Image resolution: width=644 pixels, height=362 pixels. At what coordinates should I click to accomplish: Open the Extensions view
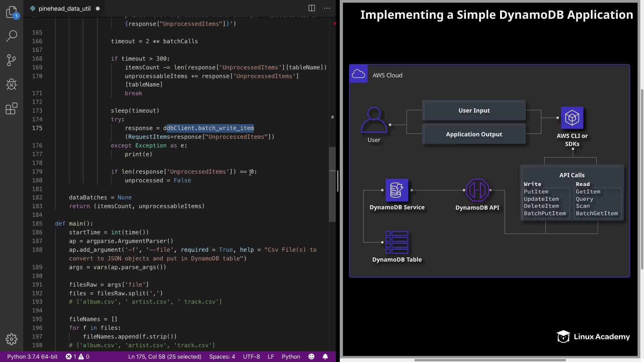11,109
